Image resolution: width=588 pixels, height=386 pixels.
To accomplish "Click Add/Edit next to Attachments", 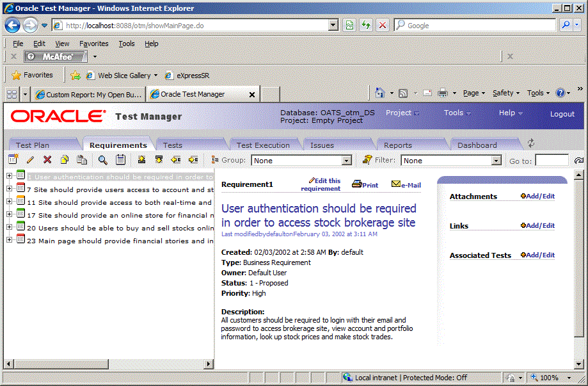I will point(537,196).
